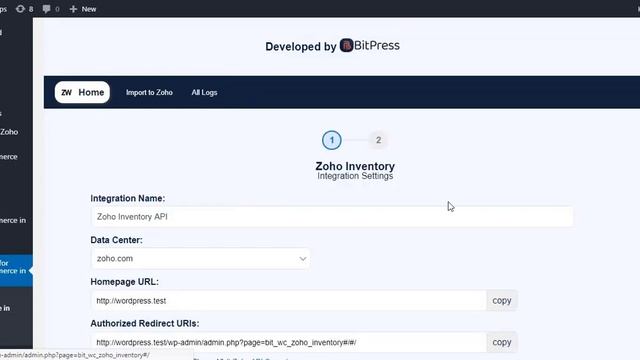Copy the Authorized Redirect URI
Image resolution: width=640 pixels, height=360 pixels.
(502, 342)
